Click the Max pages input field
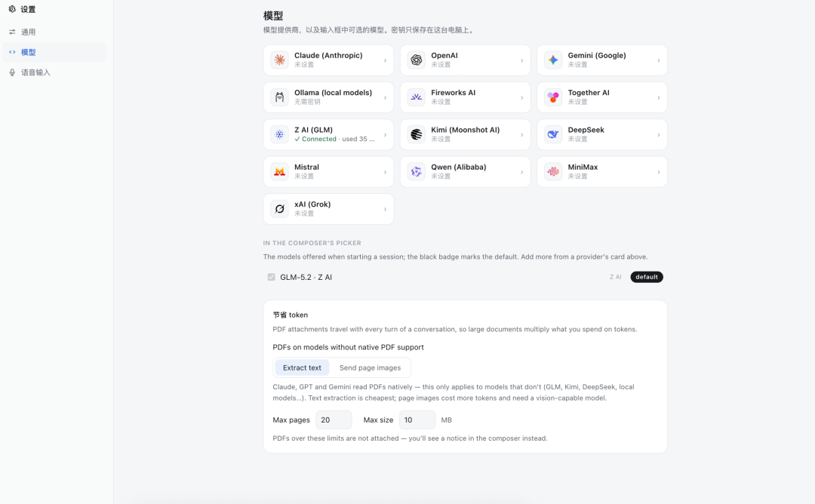This screenshot has width=815, height=504. click(x=334, y=419)
